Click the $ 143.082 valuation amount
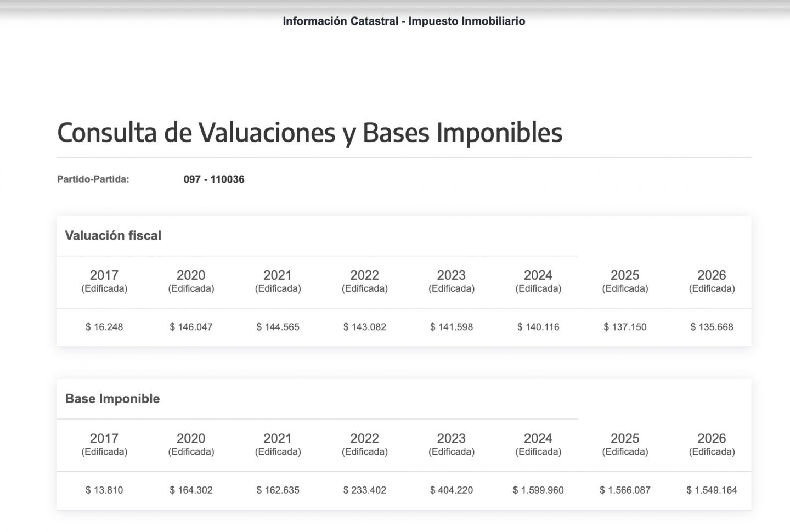The height and width of the screenshot is (532, 790). (x=365, y=327)
